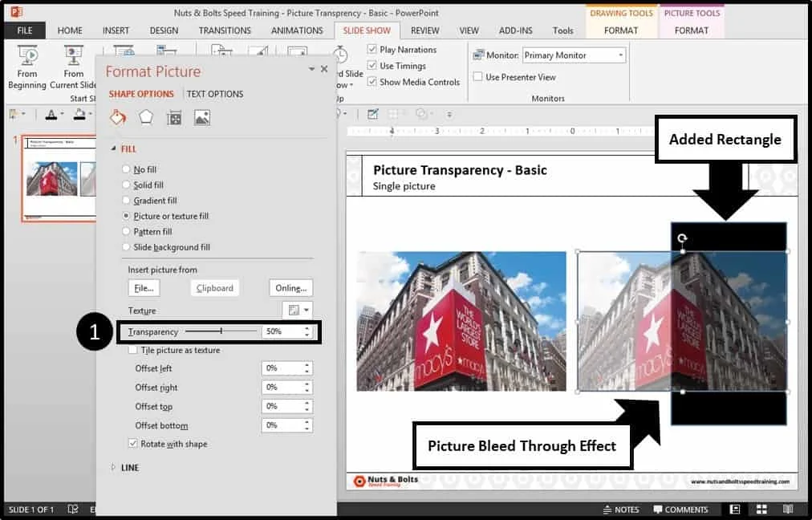Viewport: 812px width, 520px height.
Task: Select Solid fill option
Action: (x=126, y=185)
